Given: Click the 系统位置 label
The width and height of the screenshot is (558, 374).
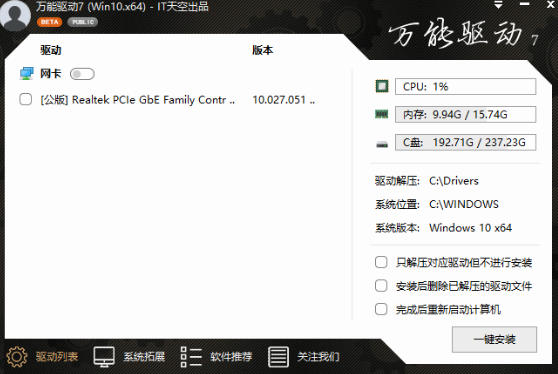Looking at the screenshot, I should [398, 204].
